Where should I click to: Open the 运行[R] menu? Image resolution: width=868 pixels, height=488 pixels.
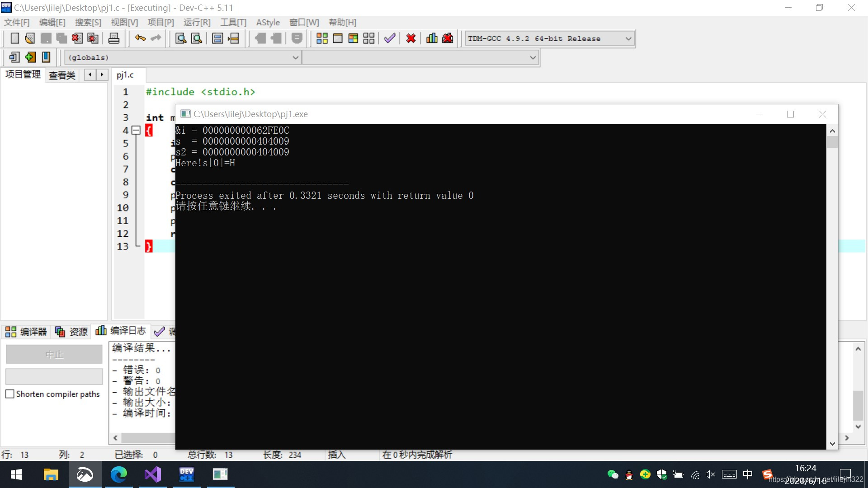click(x=197, y=23)
